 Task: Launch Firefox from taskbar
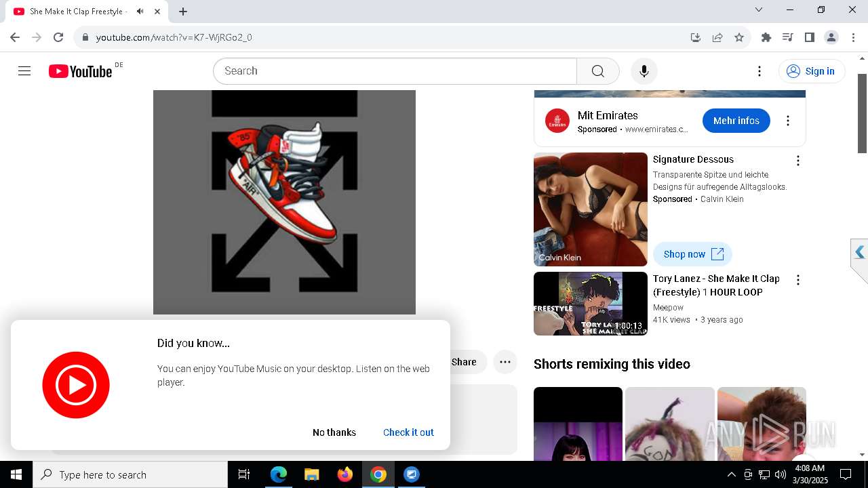pos(344,474)
